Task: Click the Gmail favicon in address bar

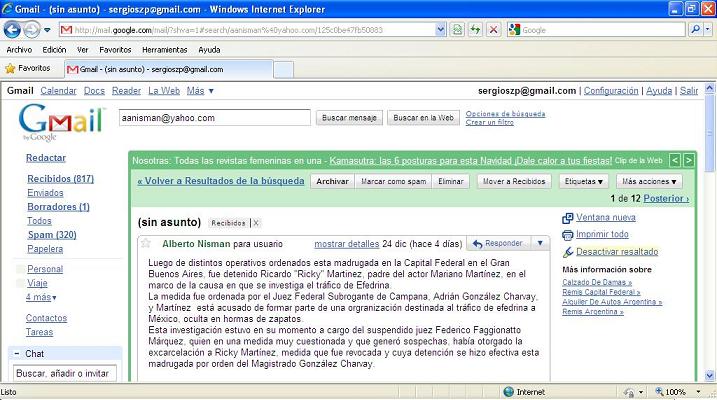Action: 66,30
